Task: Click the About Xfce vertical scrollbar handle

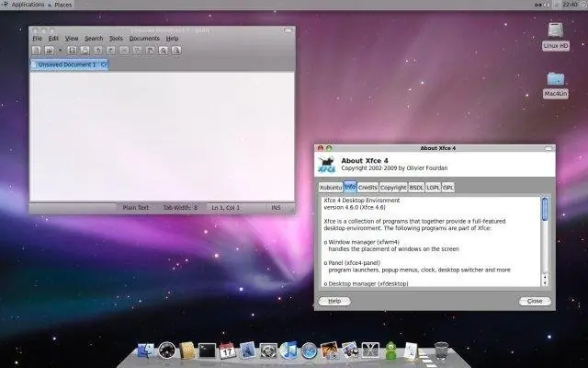Action: (x=545, y=209)
